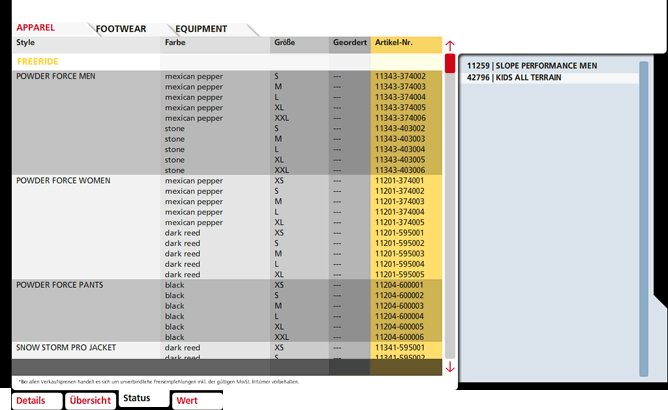This screenshot has height=410, width=668.
Task: Open the EQUIPMENT tab
Action: pos(201,29)
